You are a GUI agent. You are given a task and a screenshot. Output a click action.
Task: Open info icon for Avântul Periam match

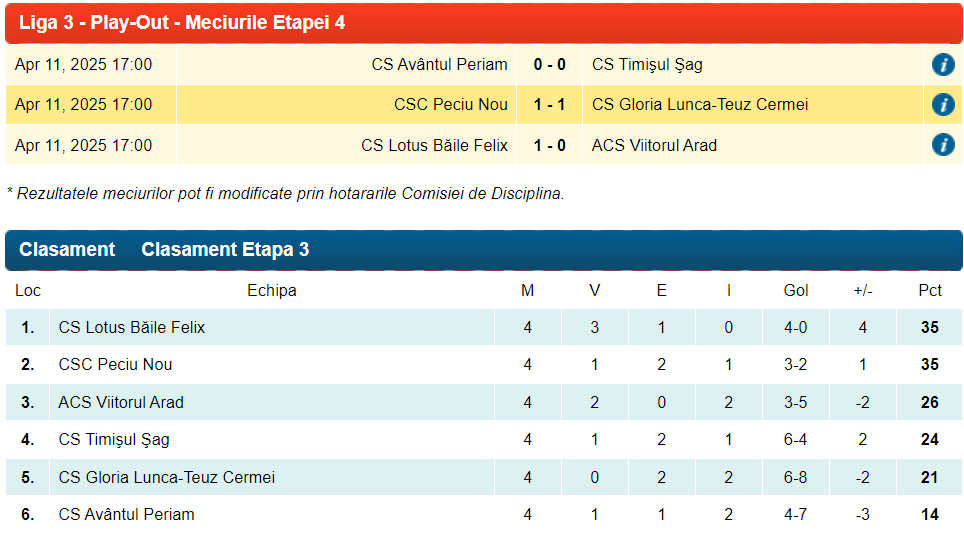coord(942,65)
